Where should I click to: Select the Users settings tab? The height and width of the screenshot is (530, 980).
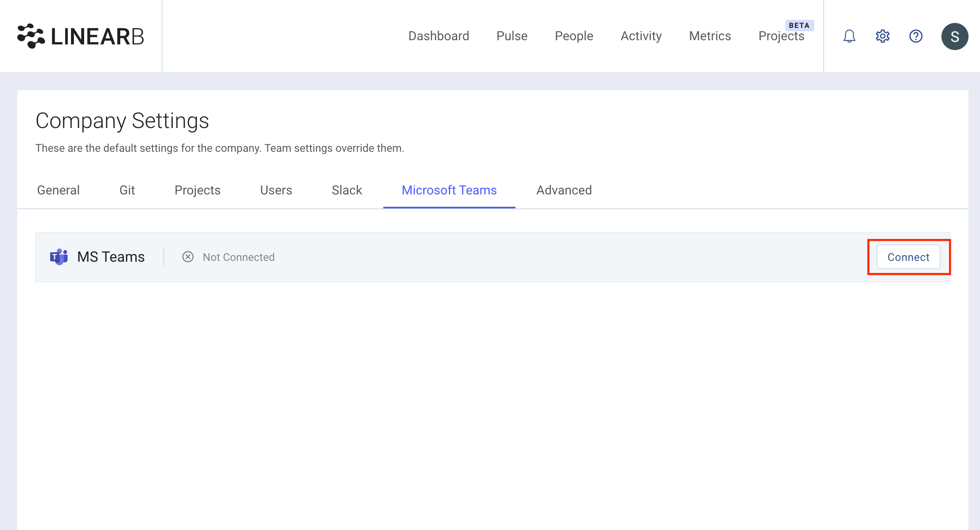tap(276, 190)
